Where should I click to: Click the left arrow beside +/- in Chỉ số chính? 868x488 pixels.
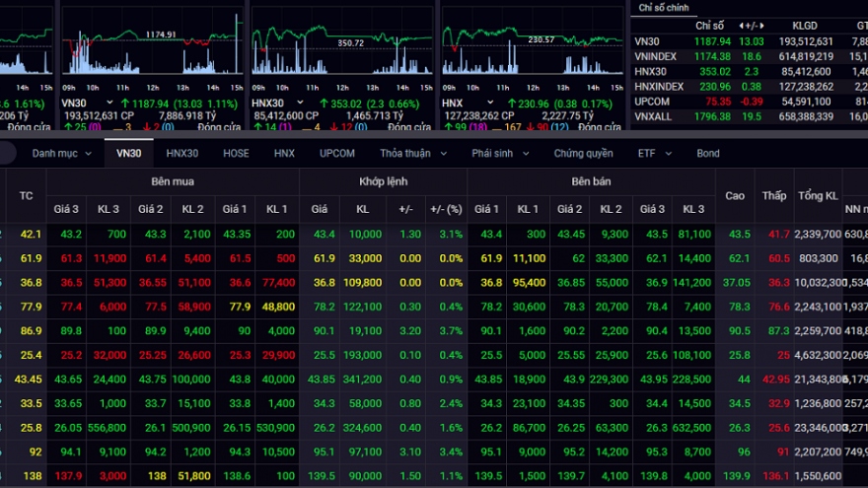click(743, 25)
